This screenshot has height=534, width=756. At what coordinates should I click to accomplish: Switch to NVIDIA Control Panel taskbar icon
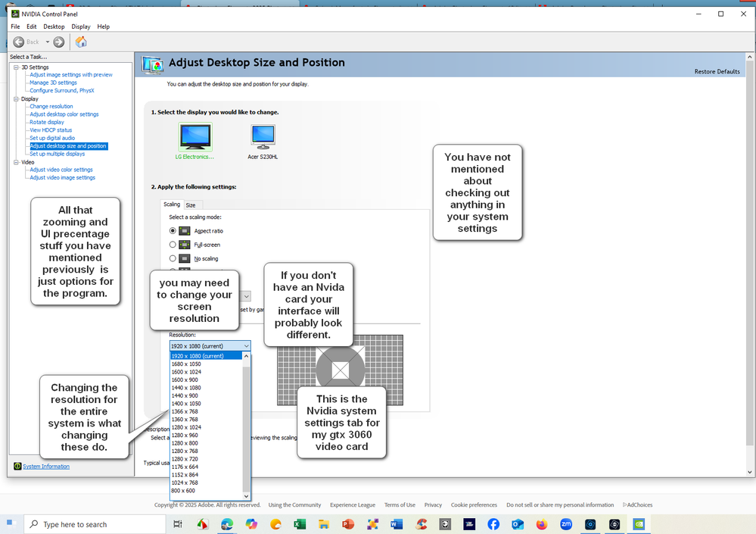pyautogui.click(x=639, y=524)
